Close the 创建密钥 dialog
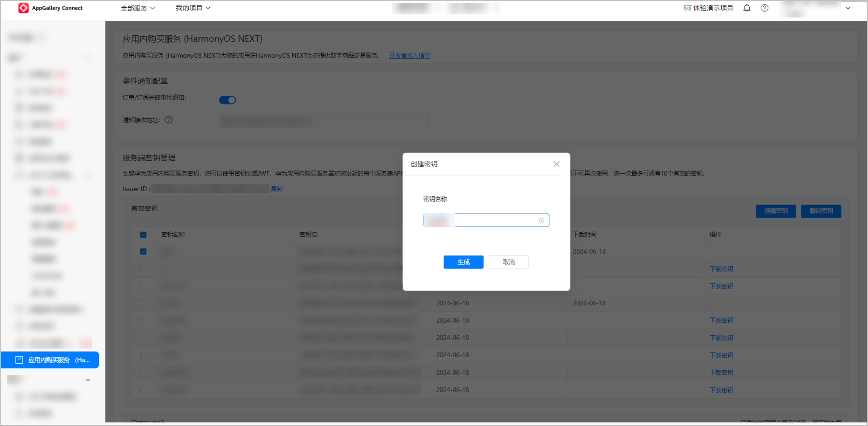Viewport: 868px width, 426px height. tap(556, 164)
